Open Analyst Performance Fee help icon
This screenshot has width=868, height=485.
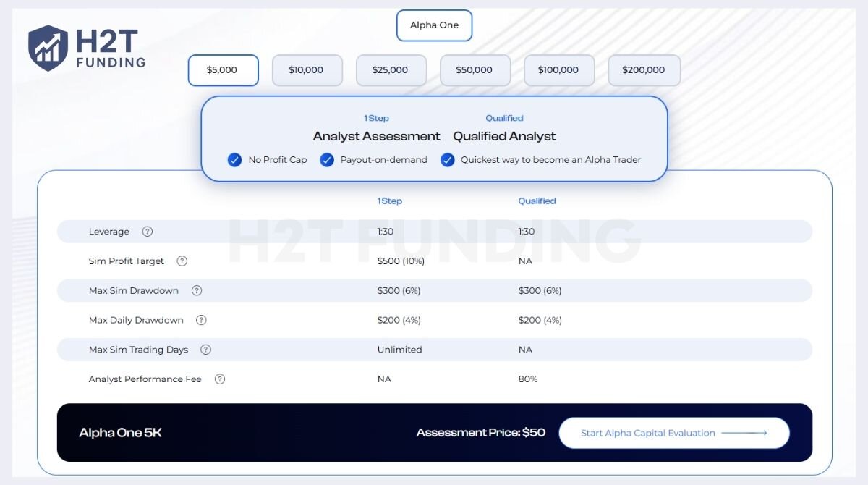[x=220, y=379]
